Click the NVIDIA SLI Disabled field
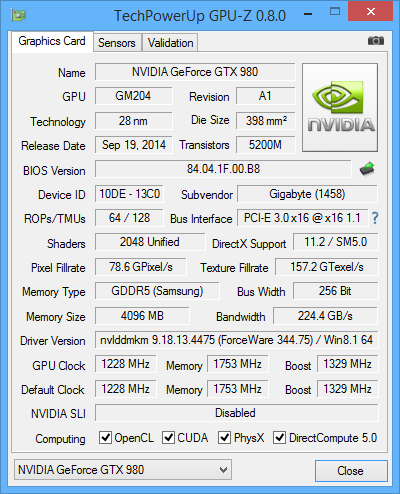This screenshot has width=400, height=494. tap(237, 413)
